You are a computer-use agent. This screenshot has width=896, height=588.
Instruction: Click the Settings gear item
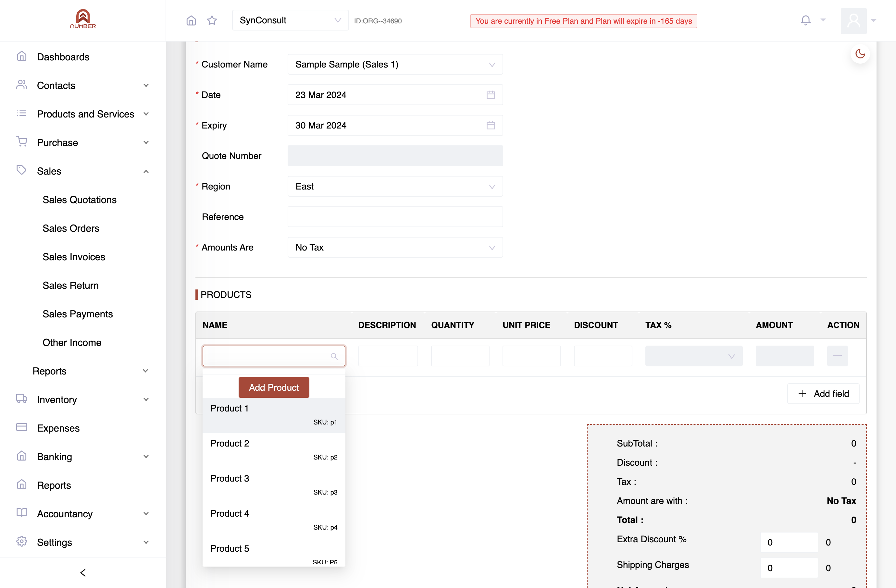click(22, 542)
